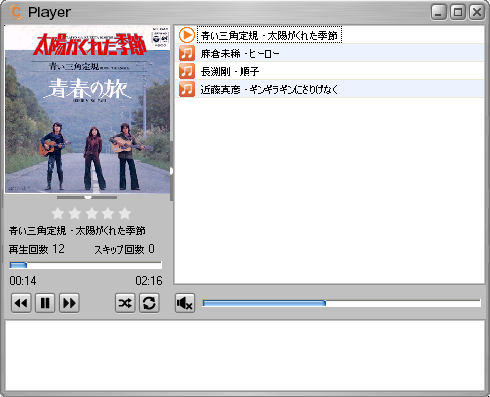
Task: Select playlist row 長渕剛 - 順子
Action: (x=329, y=71)
